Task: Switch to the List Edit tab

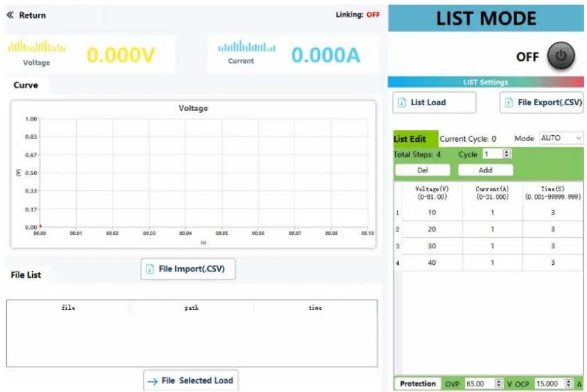Action: 415,139
